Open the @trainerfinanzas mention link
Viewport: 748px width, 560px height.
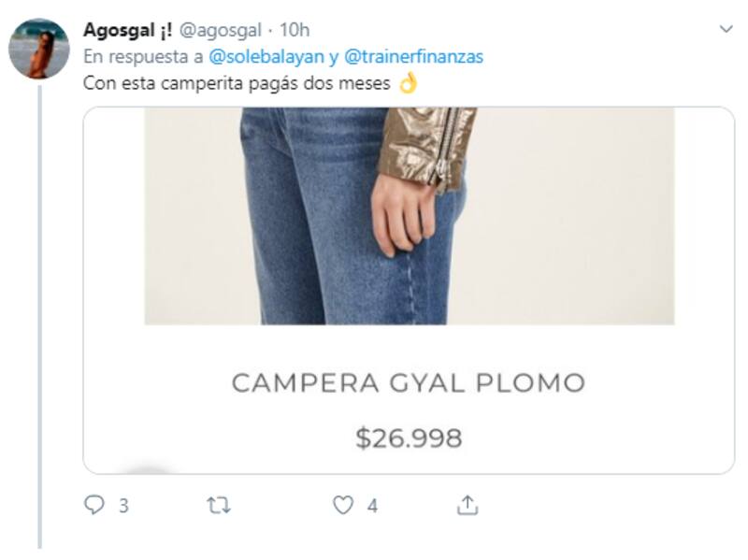point(413,57)
